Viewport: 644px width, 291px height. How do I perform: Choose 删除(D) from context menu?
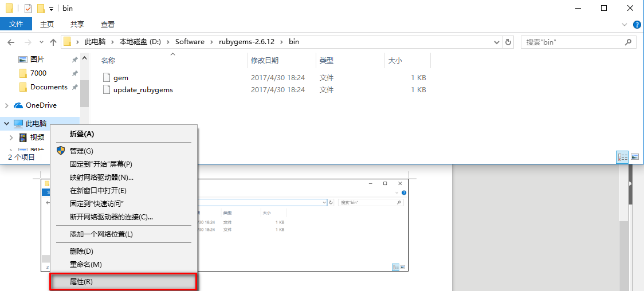124,251
